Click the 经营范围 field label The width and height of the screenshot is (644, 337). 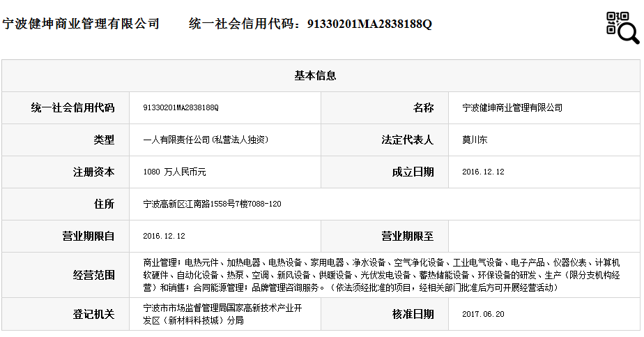pyautogui.click(x=93, y=275)
